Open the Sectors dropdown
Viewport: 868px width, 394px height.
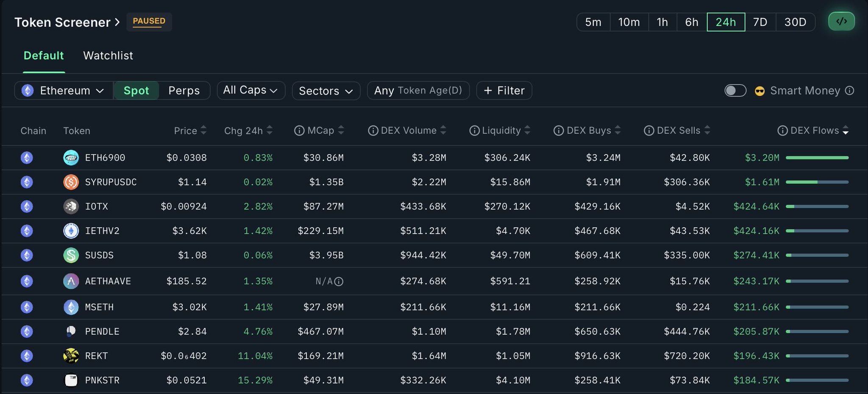326,91
